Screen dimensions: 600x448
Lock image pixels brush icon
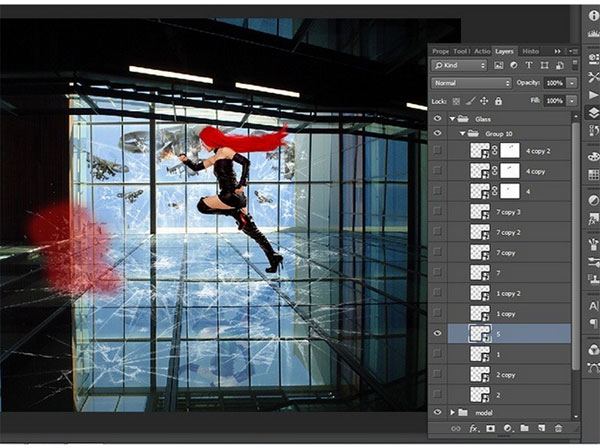[x=470, y=101]
